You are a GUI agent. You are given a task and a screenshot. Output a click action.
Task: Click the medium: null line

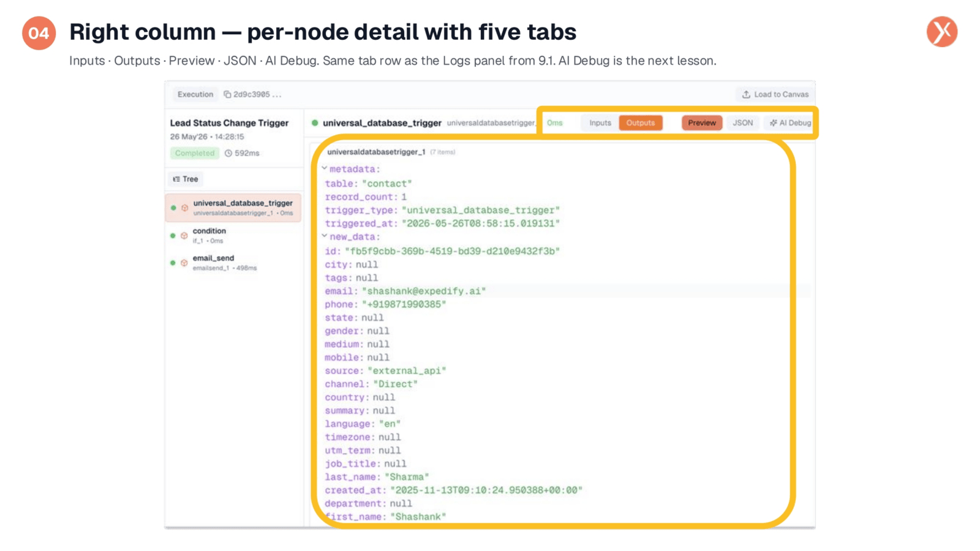(357, 344)
